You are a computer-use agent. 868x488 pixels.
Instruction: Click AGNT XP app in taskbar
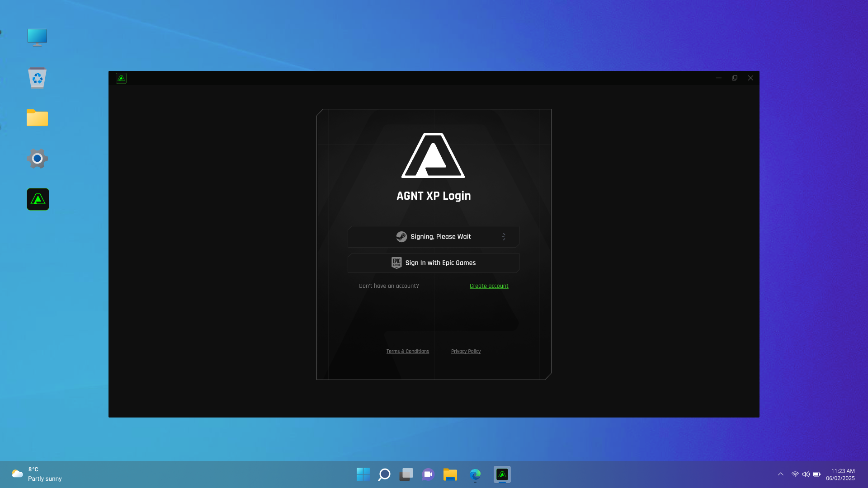tap(502, 474)
